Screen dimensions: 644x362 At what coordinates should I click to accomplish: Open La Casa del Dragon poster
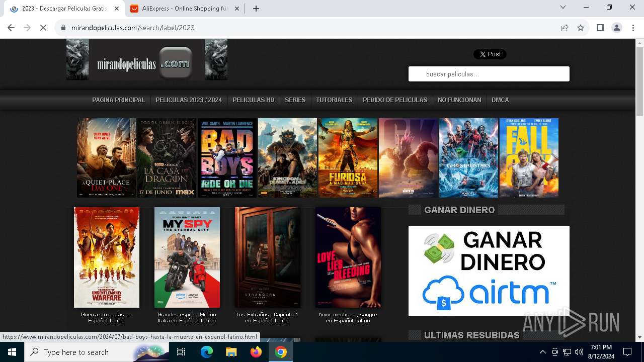click(x=167, y=158)
